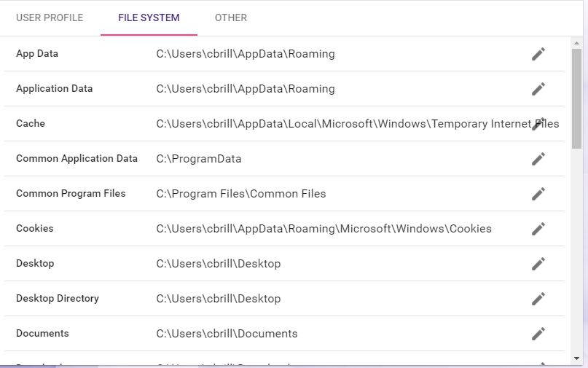Click edit icon for Common Program Files
Image resolution: width=588 pixels, height=368 pixels.
tap(538, 194)
